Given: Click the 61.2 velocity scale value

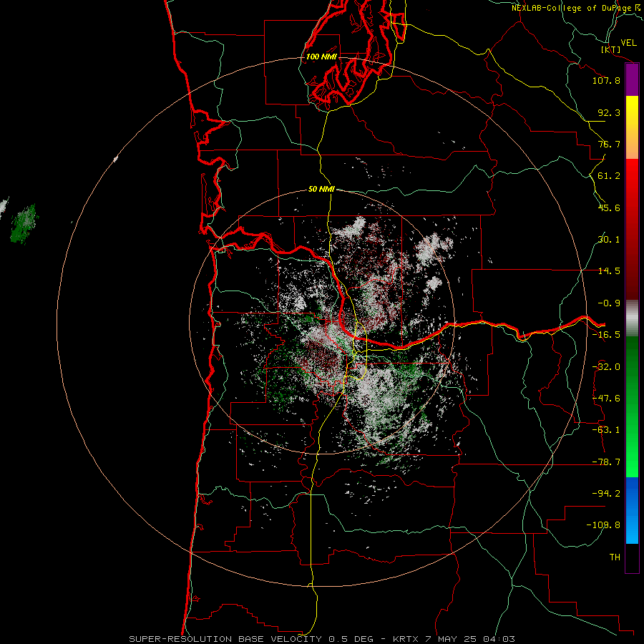Looking at the screenshot, I should point(609,176).
